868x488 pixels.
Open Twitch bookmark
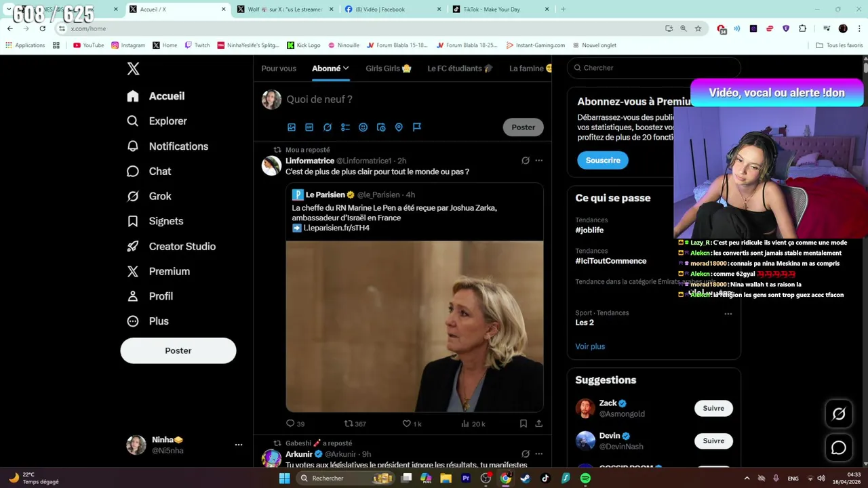pos(197,45)
